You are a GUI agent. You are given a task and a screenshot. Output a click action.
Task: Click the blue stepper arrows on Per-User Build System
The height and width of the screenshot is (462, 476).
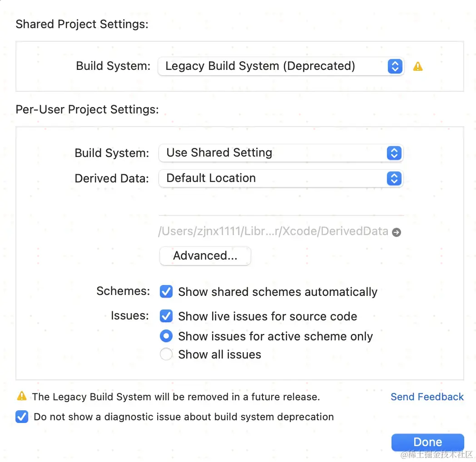tap(394, 153)
